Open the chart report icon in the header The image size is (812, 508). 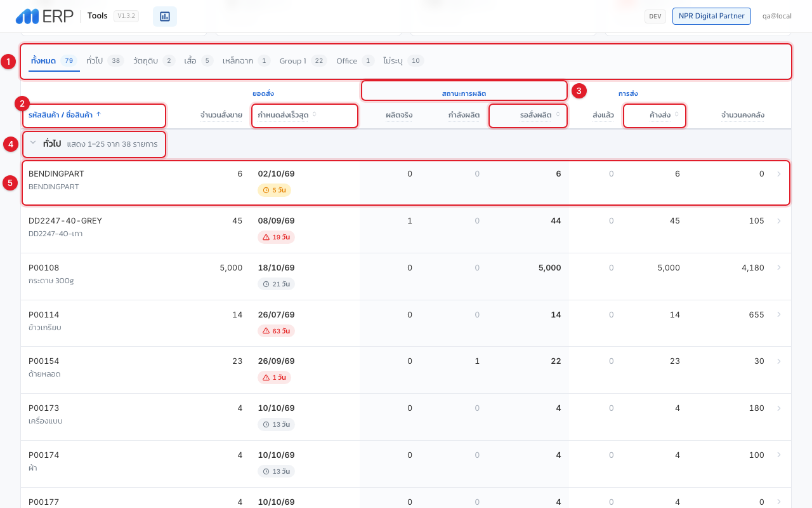click(x=165, y=17)
